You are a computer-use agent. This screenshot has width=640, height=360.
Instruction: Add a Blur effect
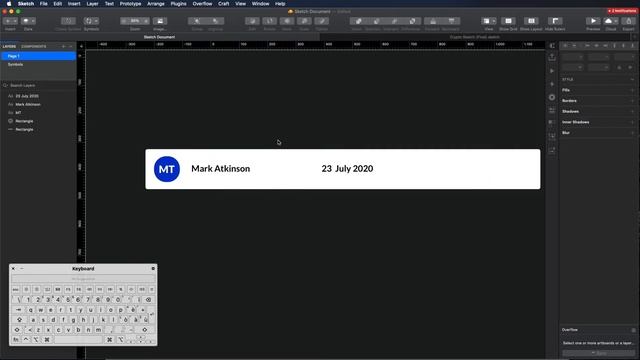pos(632,133)
